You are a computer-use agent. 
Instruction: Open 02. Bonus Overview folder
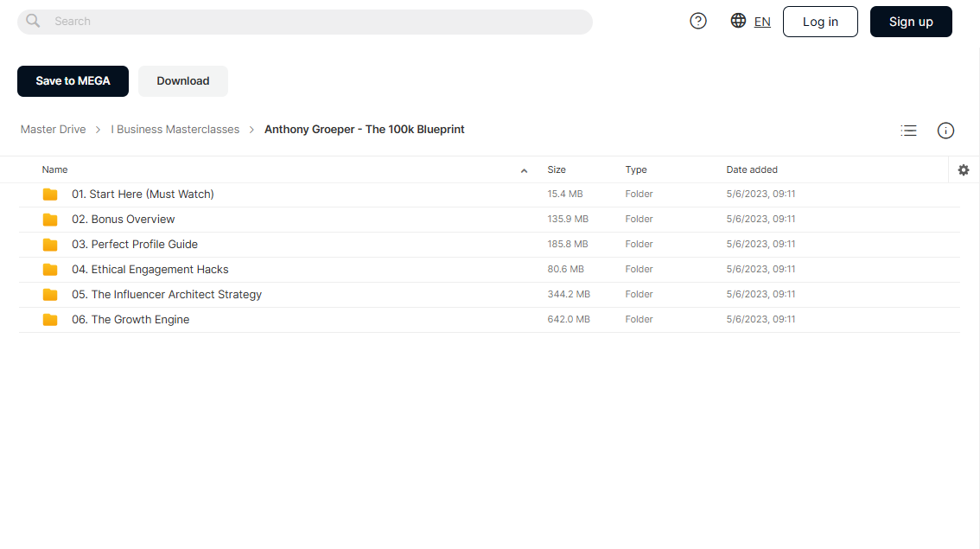123,220
